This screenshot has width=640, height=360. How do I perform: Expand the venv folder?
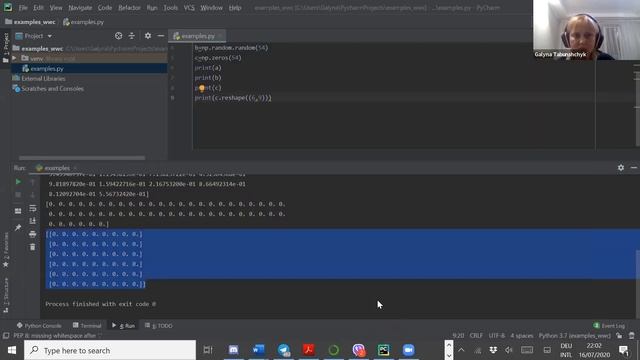pos(15,58)
